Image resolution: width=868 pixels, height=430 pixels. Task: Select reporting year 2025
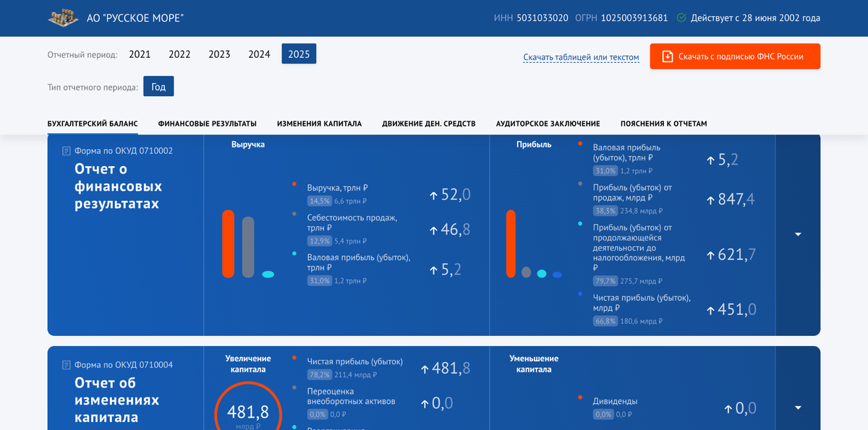(299, 54)
